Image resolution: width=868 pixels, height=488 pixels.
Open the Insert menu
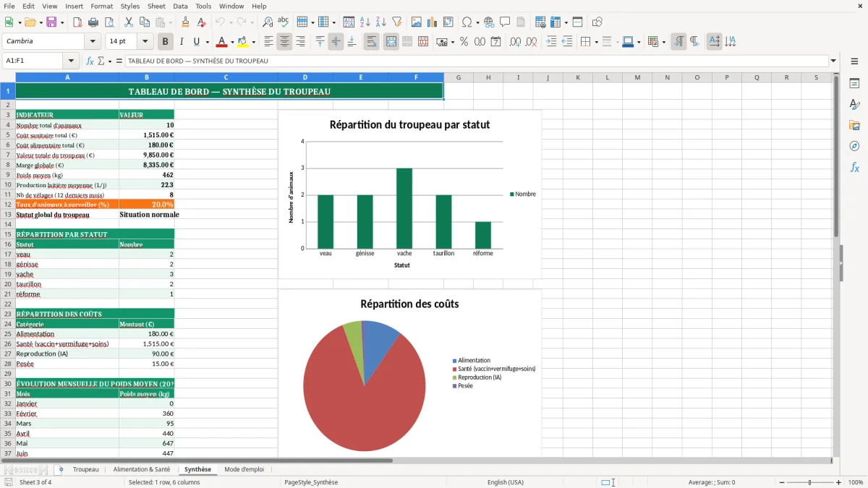tap(75, 6)
